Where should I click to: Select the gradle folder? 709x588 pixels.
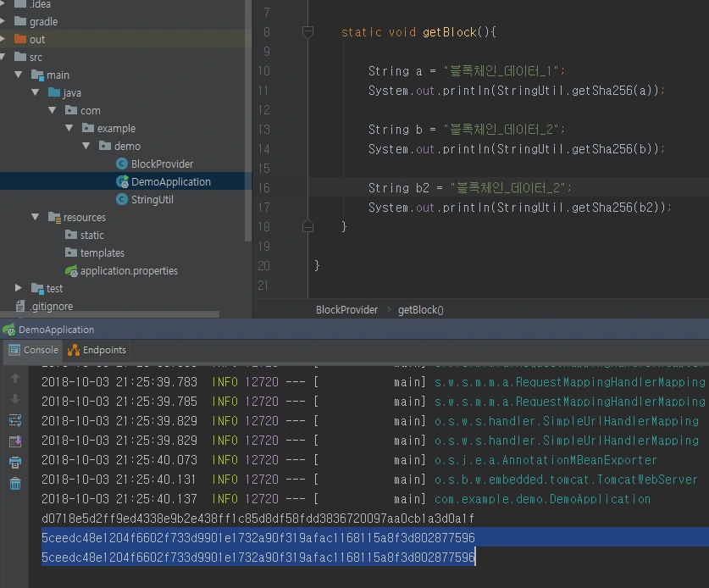43,22
